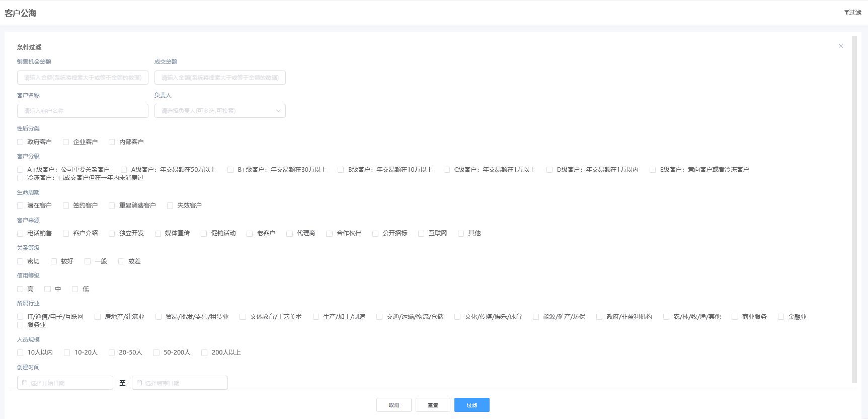This screenshot has width=868, height=419.
Task: Select B+级客户 checkbox
Action: click(x=230, y=170)
